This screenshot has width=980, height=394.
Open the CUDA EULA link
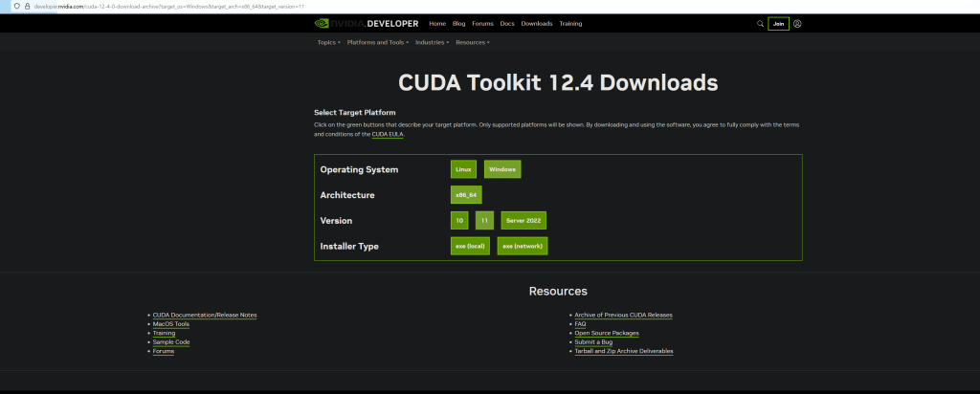[x=388, y=134]
